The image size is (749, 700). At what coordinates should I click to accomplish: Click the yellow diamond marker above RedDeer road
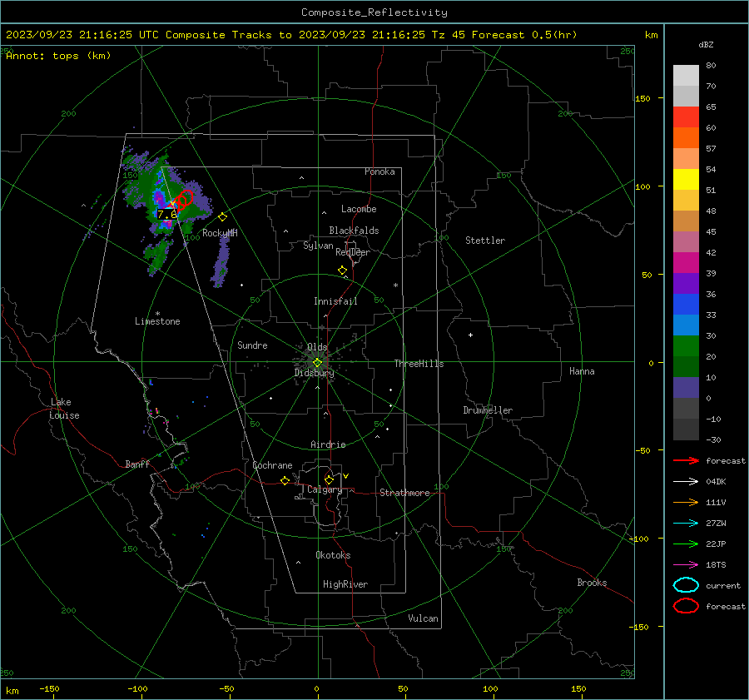343,271
